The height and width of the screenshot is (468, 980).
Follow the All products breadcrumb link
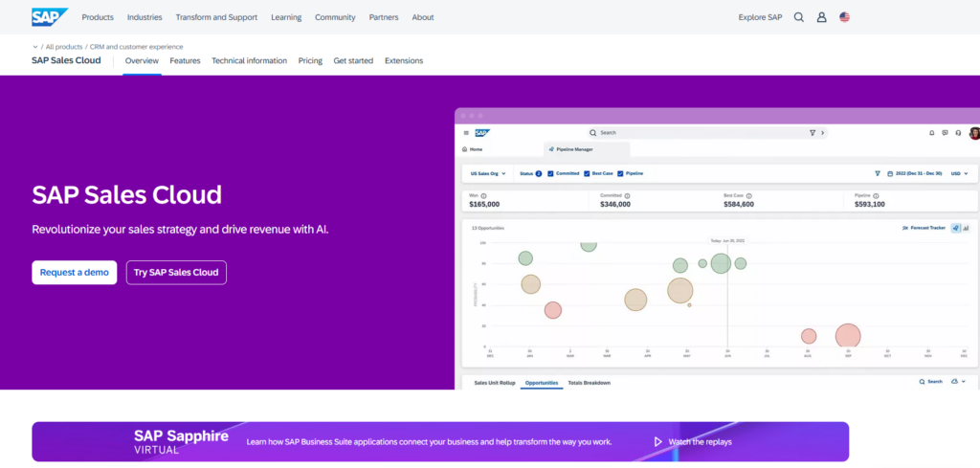pos(64,47)
